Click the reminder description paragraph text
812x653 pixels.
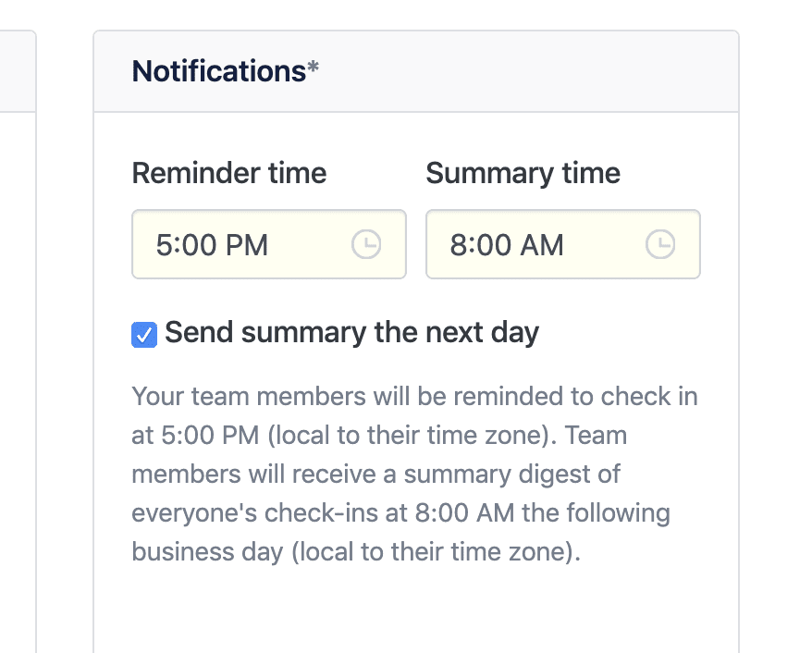414,474
